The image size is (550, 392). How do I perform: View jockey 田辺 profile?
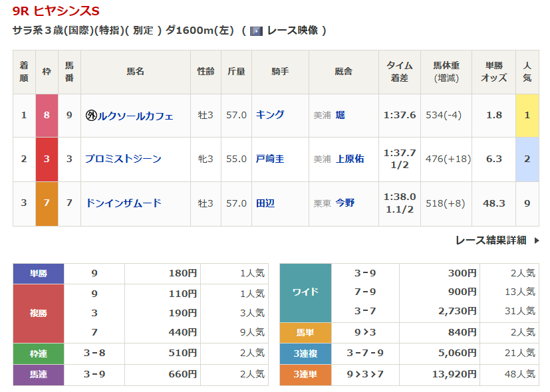coord(265,203)
